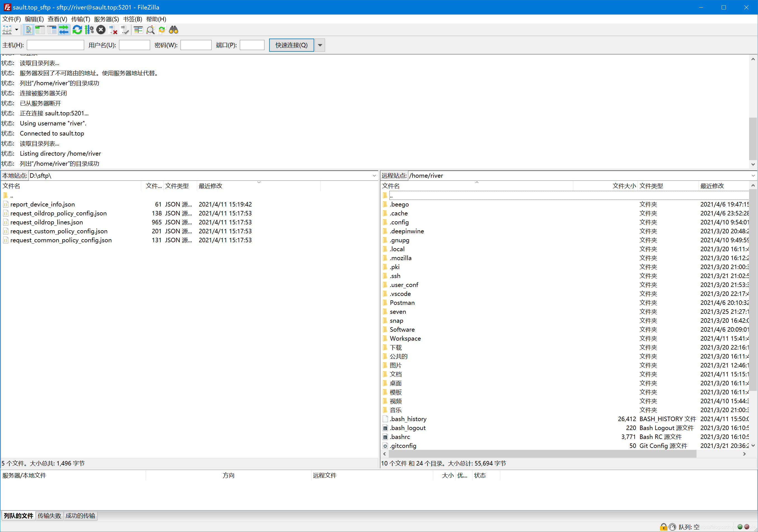Toggle the local directory tree view
Screen dimensions: 758x532
click(40, 30)
